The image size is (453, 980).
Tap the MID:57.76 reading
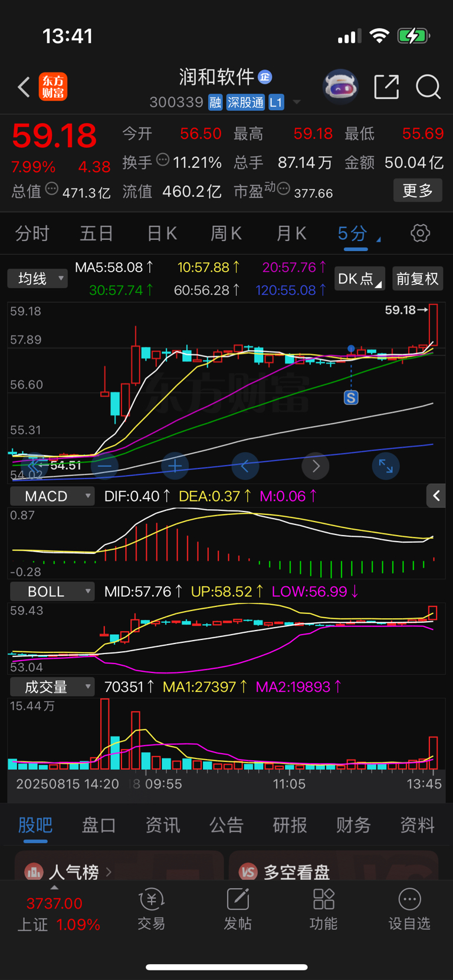pos(143,591)
